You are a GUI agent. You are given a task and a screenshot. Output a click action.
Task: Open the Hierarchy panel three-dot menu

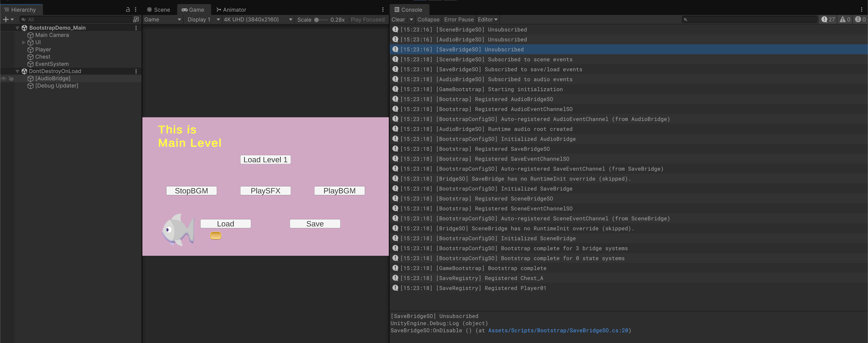click(x=135, y=10)
